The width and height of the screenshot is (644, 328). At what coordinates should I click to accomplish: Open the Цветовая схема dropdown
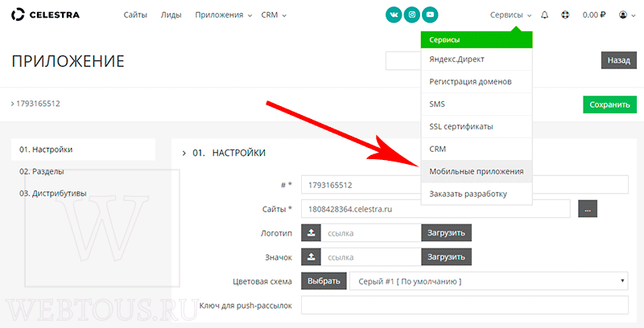coord(489,281)
